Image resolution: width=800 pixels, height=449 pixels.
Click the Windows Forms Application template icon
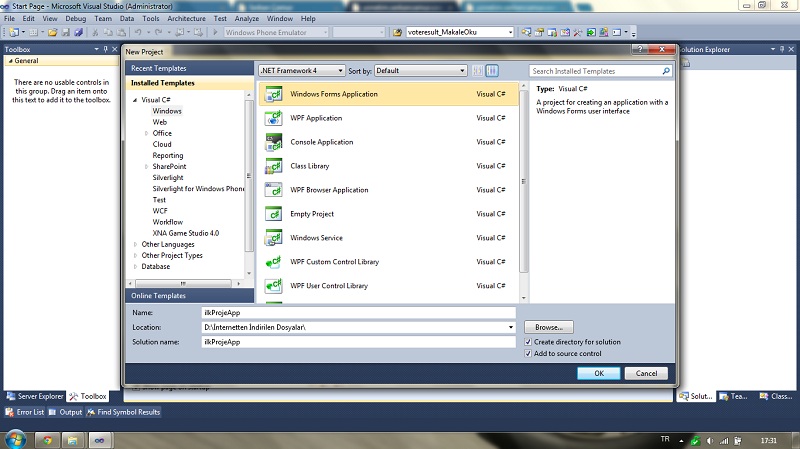[x=274, y=94]
